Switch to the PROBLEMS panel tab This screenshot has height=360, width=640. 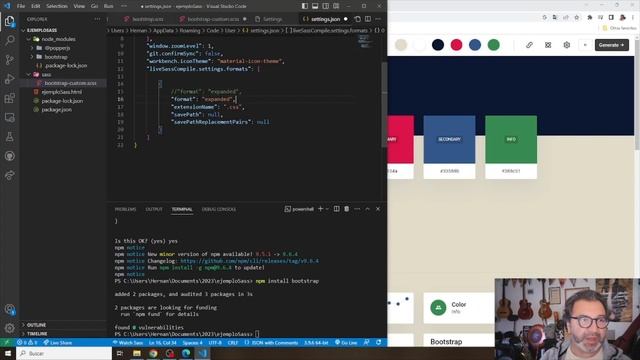[125, 209]
